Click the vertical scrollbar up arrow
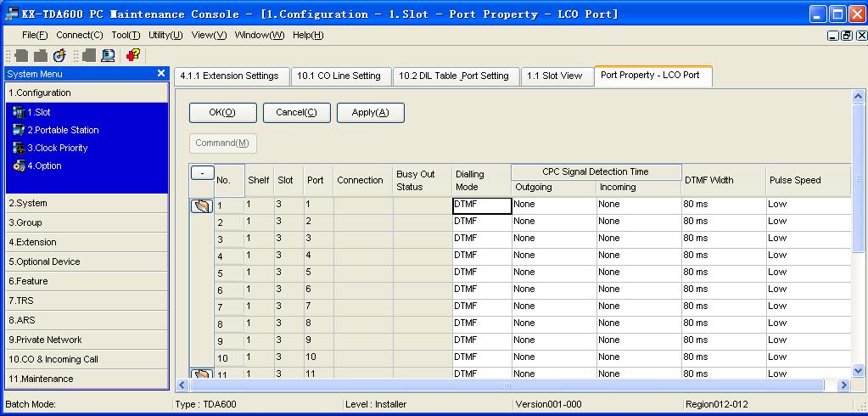The width and height of the screenshot is (868, 416). pyautogui.click(x=858, y=97)
